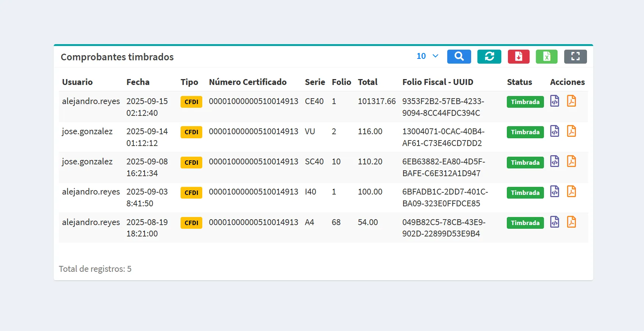Click date 2025-09-03 8:41:50
The width and height of the screenshot is (644, 331).
pyautogui.click(x=147, y=197)
